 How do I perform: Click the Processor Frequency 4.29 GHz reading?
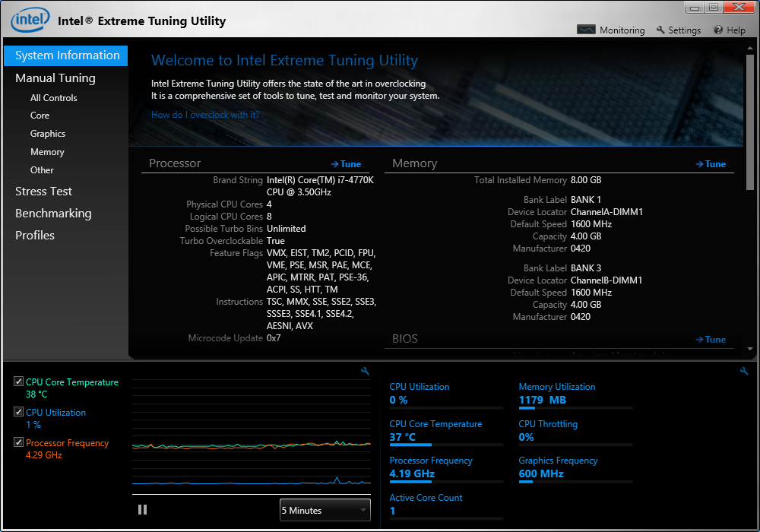coord(43,455)
